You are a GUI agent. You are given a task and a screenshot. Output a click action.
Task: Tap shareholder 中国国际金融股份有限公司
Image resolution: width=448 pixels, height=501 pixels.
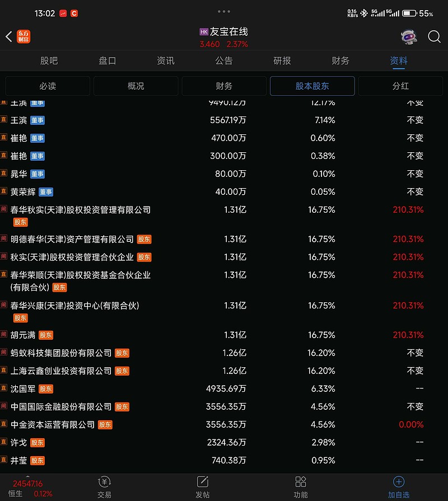[60, 407]
